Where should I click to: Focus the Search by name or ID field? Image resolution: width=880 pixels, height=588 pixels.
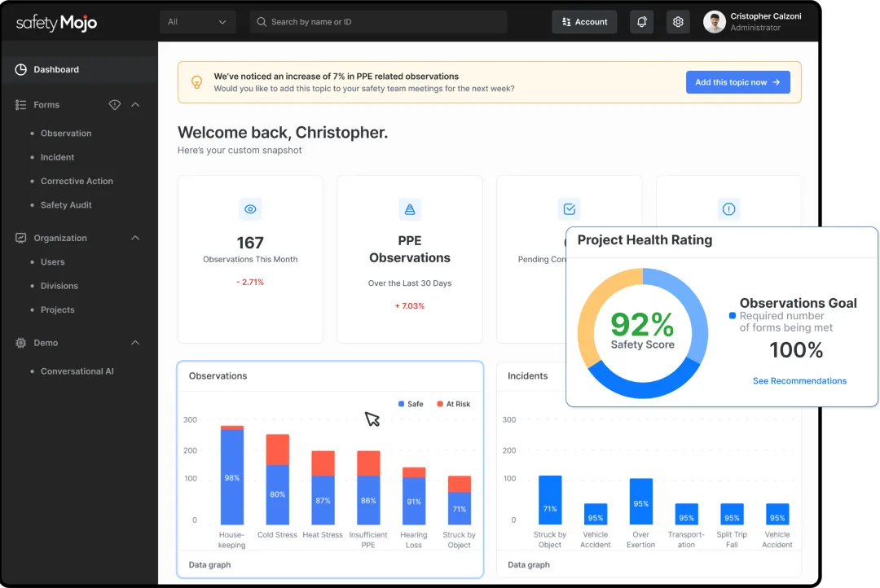tap(378, 22)
